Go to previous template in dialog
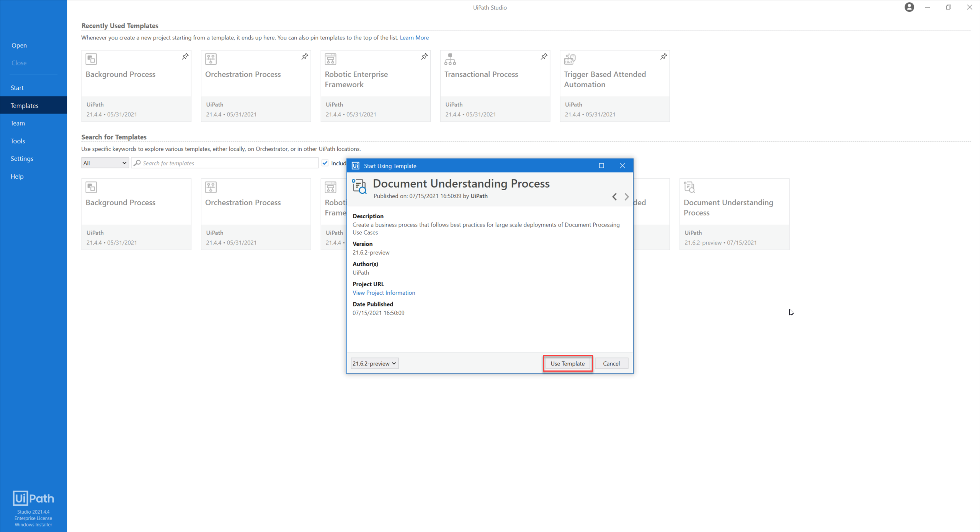The height and width of the screenshot is (532, 980). pos(614,197)
